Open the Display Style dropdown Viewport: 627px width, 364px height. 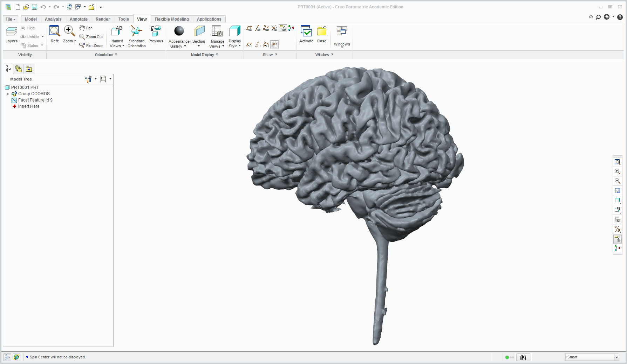click(x=235, y=37)
